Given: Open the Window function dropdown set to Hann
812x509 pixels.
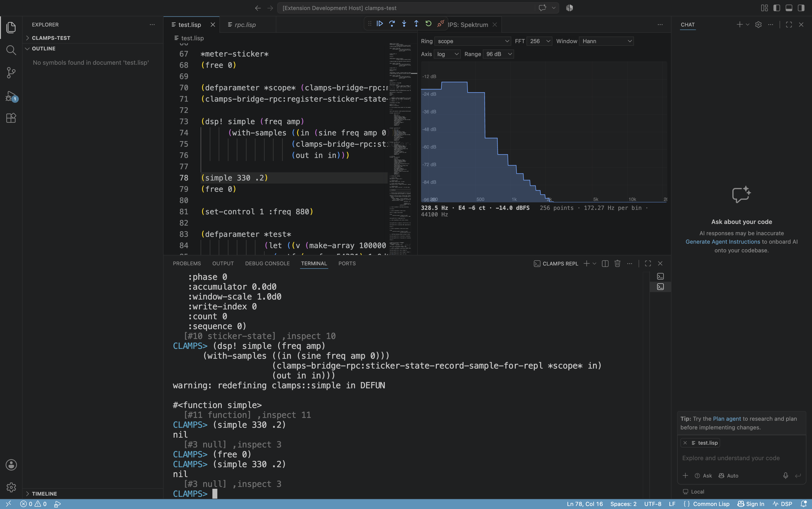Looking at the screenshot, I should [606, 41].
